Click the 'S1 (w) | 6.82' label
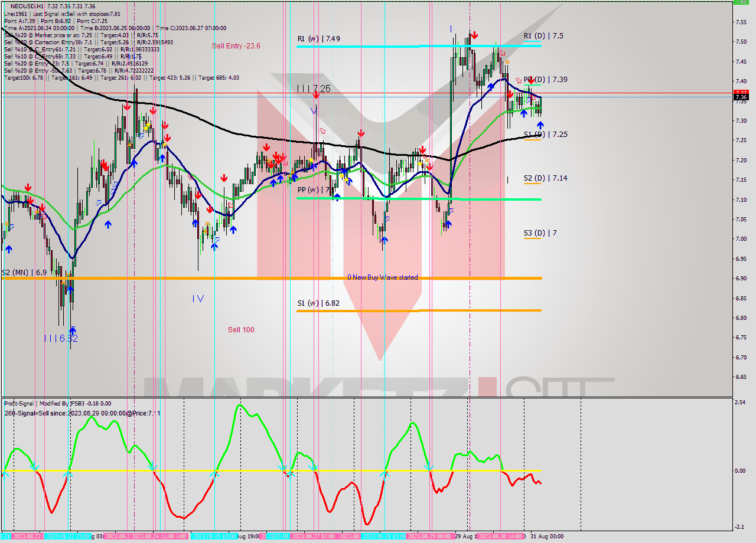Screen dimensions: 756x543 coord(318,303)
